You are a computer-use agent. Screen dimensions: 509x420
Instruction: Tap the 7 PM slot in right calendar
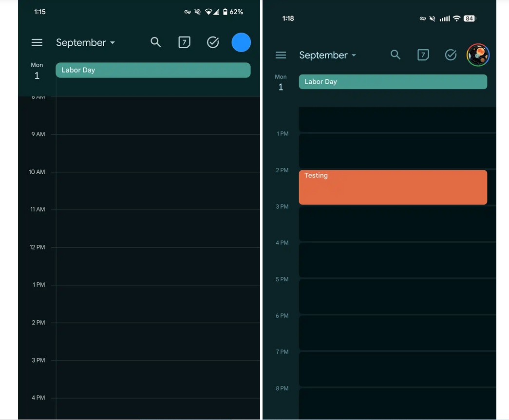tap(397, 369)
